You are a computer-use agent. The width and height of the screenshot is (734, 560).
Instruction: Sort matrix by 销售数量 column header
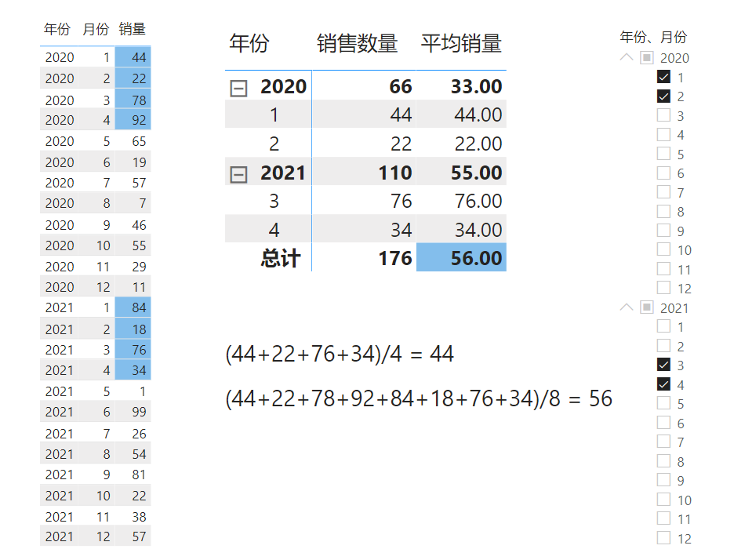(357, 43)
